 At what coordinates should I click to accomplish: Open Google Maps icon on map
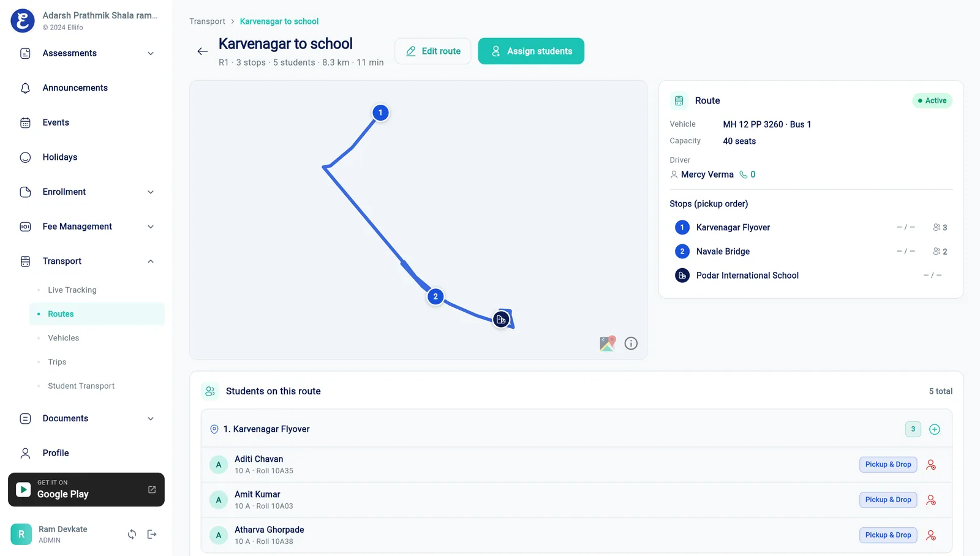[608, 344]
